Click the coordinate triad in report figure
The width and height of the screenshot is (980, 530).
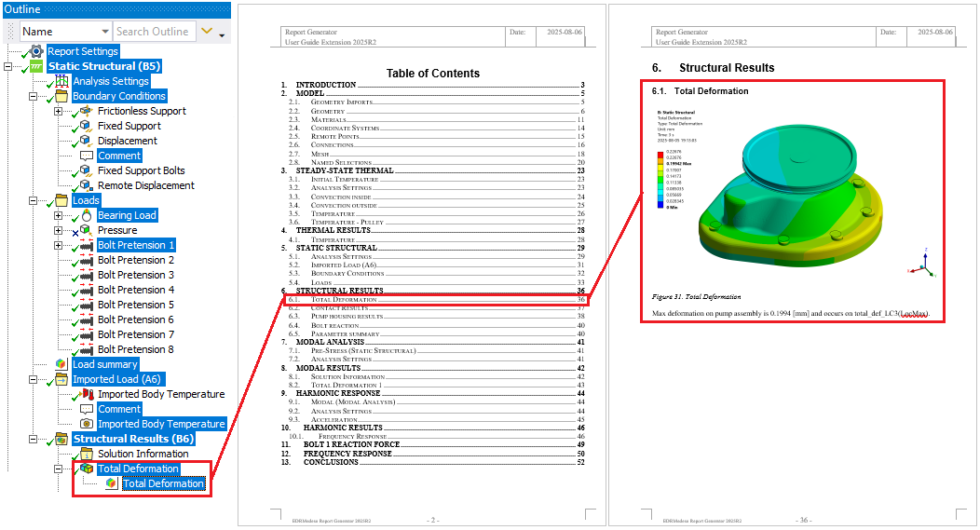[x=922, y=264]
